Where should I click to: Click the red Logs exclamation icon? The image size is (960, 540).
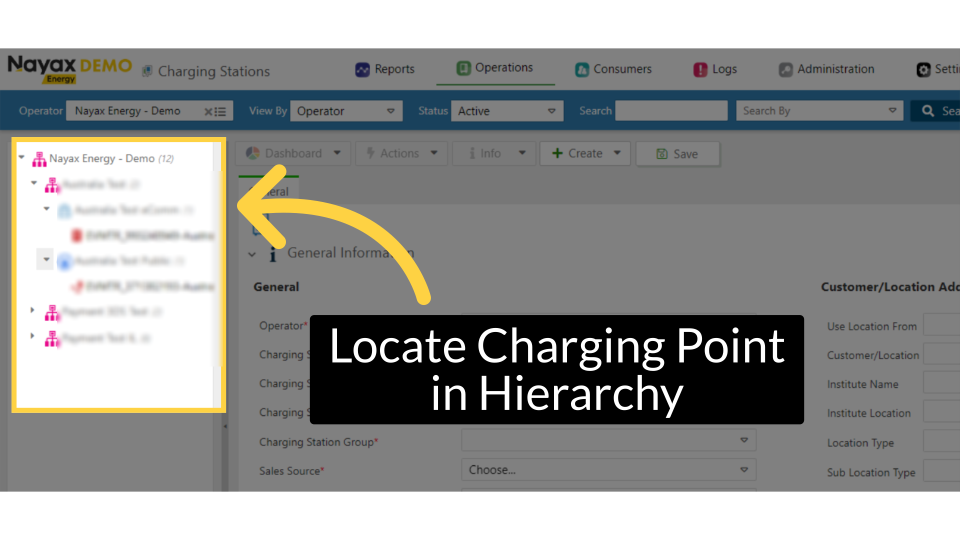[700, 70]
